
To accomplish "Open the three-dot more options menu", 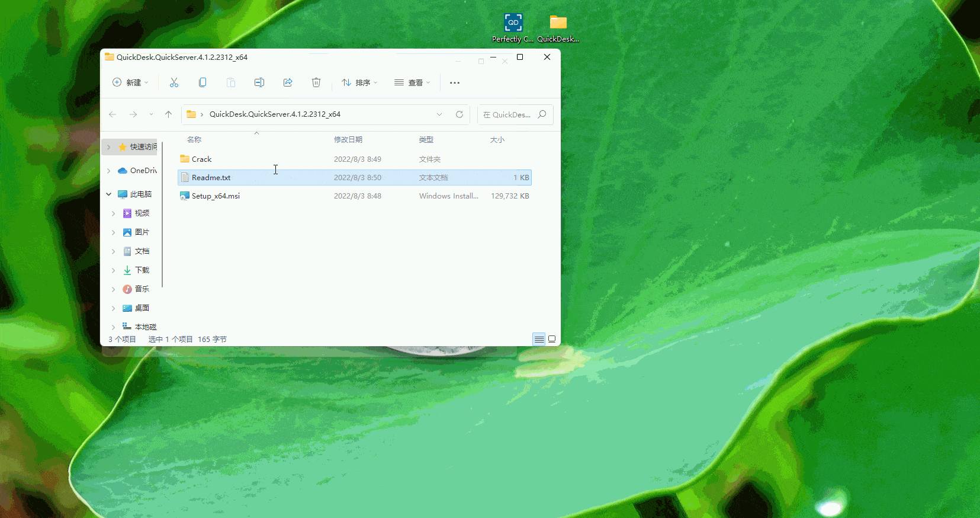I will (455, 83).
